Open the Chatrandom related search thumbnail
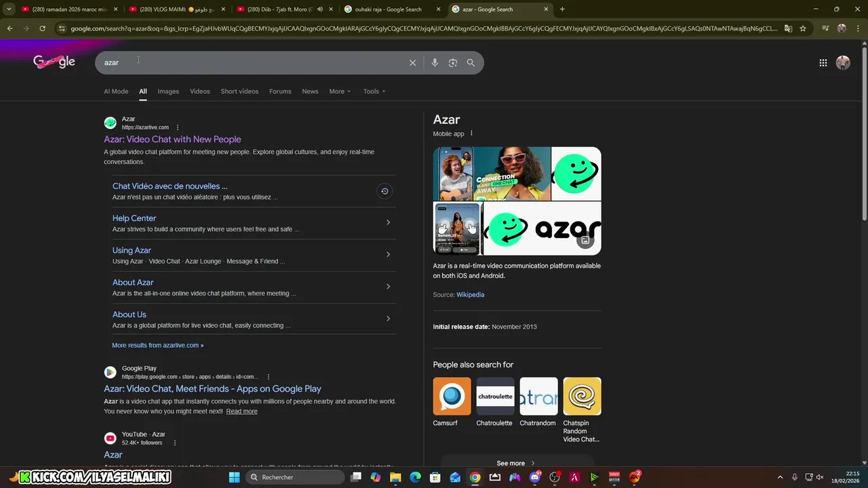Viewport: 868px width, 488px height. tap(538, 396)
